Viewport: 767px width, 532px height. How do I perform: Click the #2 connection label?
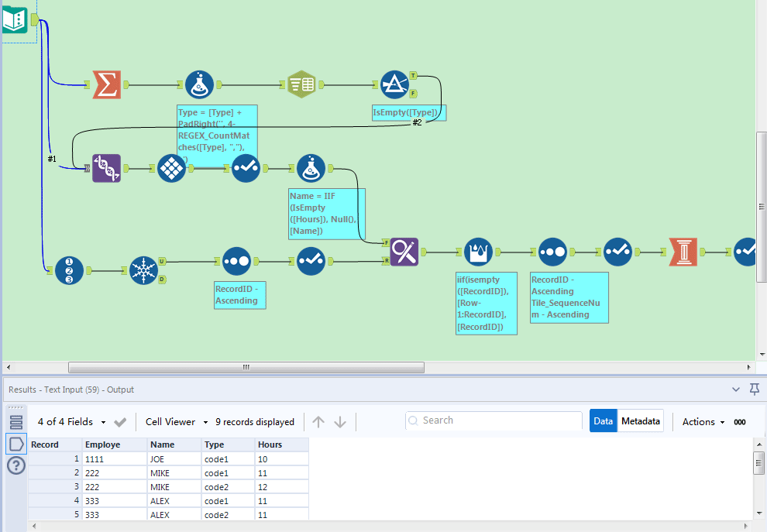[x=417, y=122]
